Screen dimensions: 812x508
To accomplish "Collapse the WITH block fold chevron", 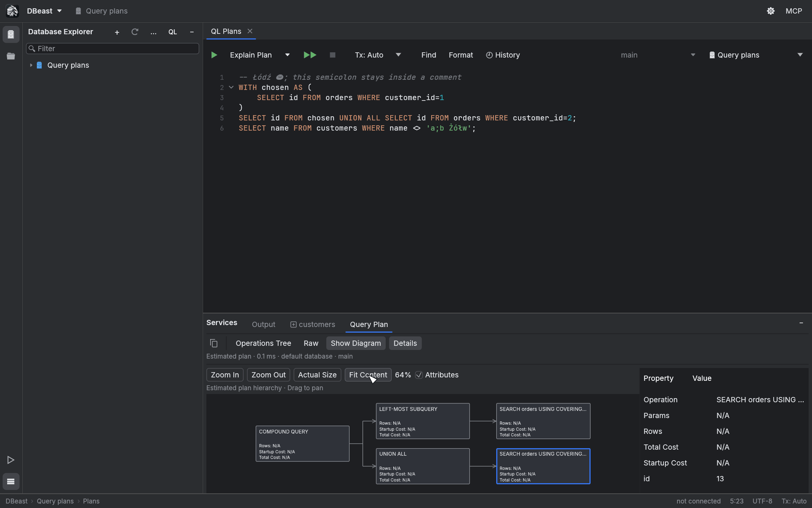I will click(x=231, y=87).
